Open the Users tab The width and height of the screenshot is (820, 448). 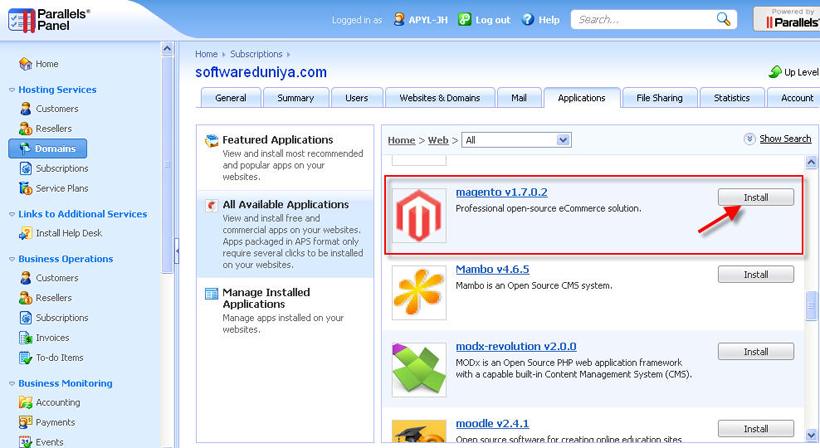[x=357, y=98]
